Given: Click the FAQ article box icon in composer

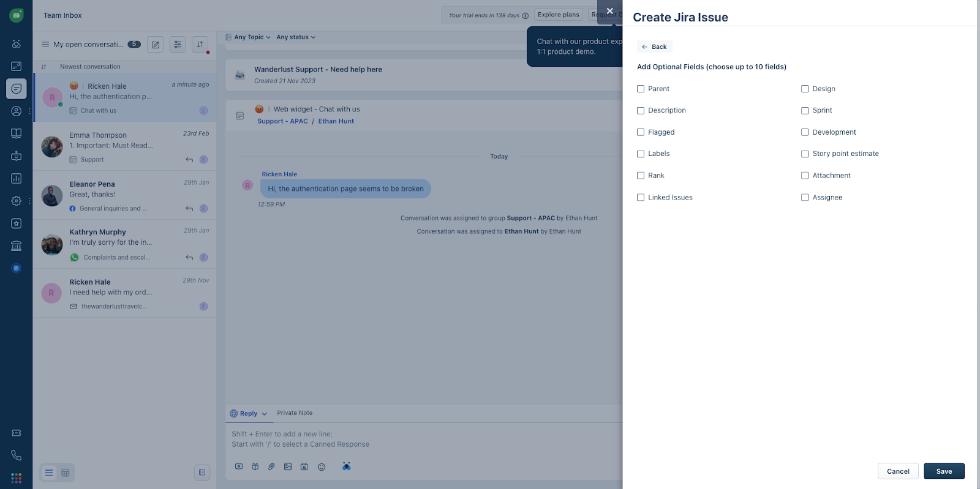Looking at the screenshot, I should coord(255,466).
